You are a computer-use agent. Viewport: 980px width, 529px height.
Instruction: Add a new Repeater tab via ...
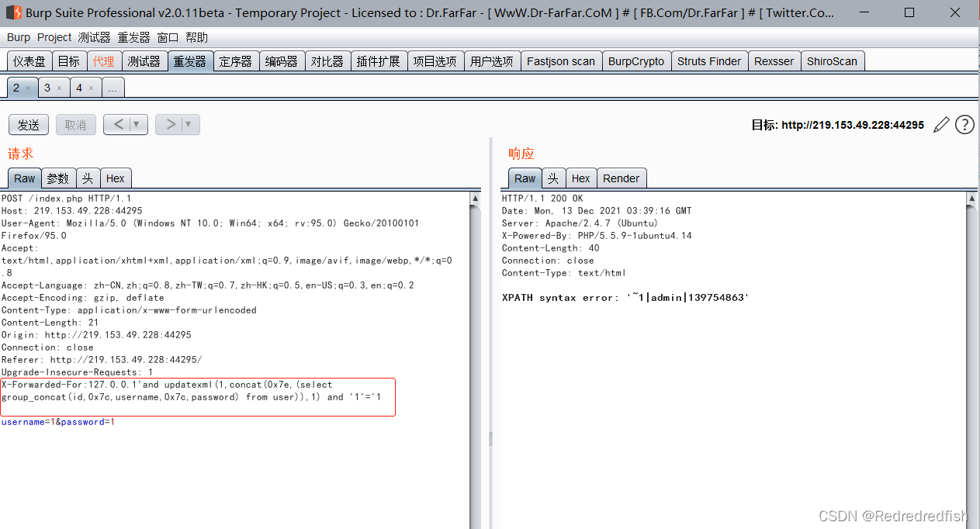tap(113, 88)
